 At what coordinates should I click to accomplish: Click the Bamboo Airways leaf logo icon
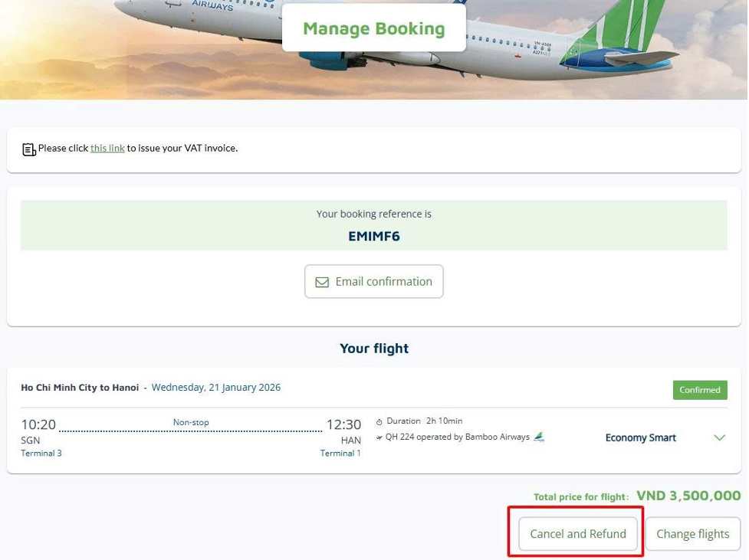coord(539,437)
